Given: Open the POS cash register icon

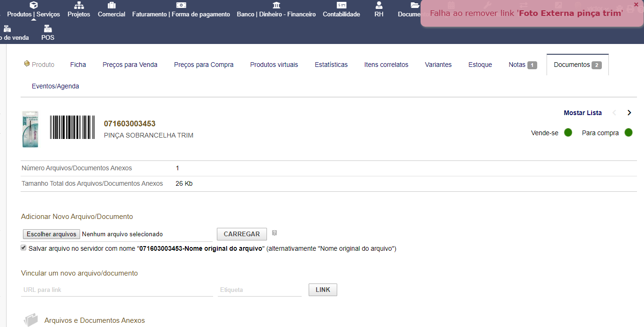Looking at the screenshot, I should pos(48,29).
